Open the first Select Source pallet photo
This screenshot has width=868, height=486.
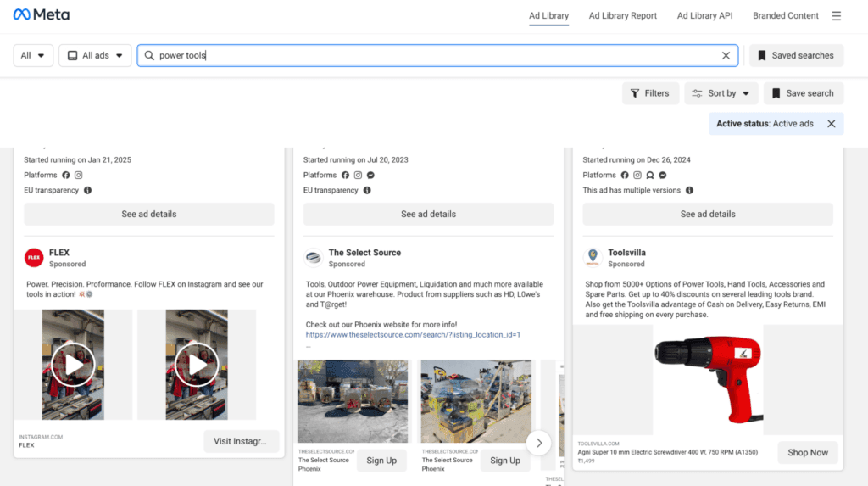(353, 401)
